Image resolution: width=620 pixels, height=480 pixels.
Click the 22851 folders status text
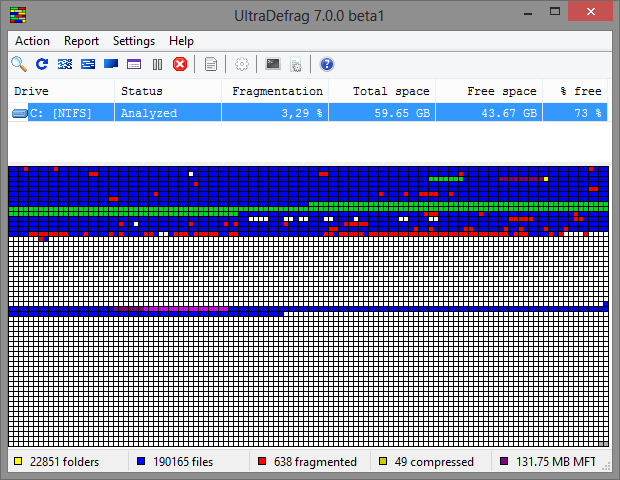pyautogui.click(x=64, y=462)
